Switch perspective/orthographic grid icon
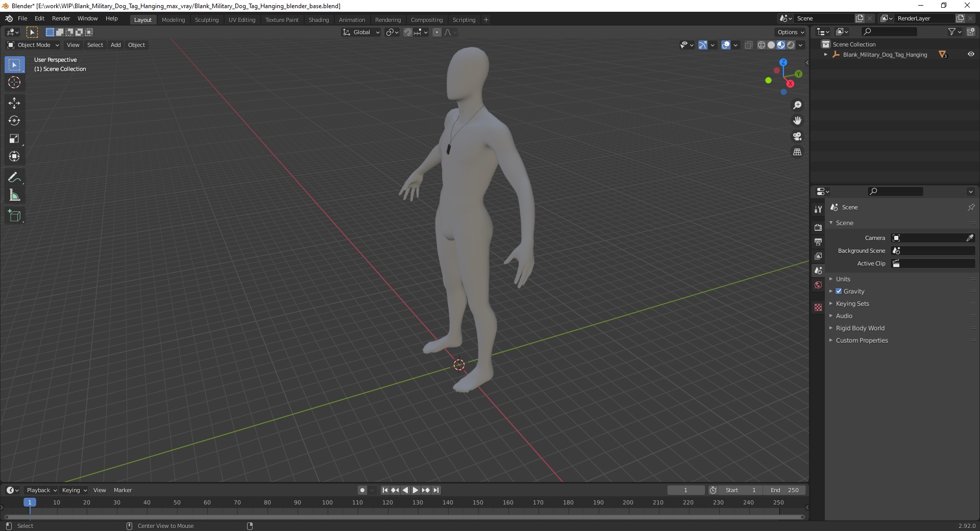 pyautogui.click(x=797, y=152)
